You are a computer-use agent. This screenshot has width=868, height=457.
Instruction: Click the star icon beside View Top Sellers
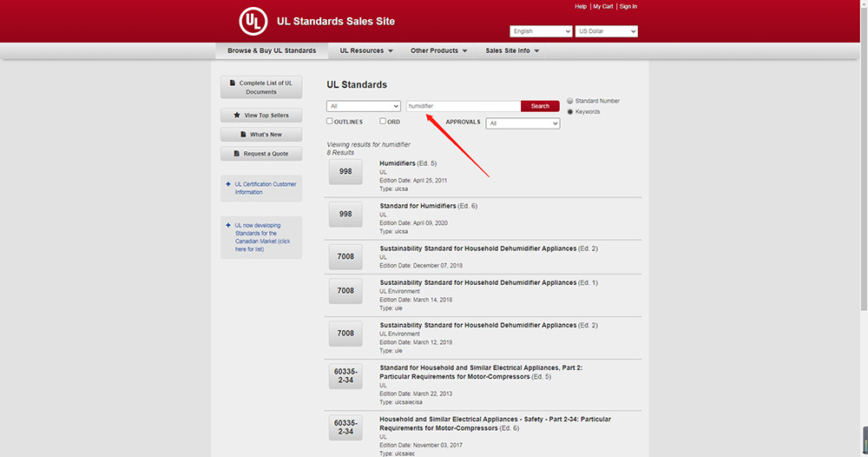pos(237,115)
